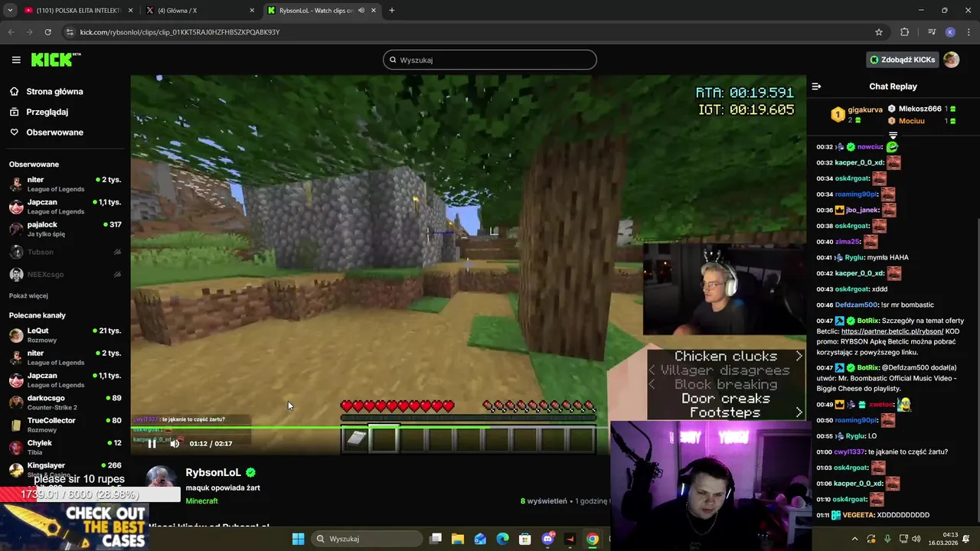Open recommended channel TrueCollector
The width and height of the screenshot is (980, 551).
click(65, 425)
